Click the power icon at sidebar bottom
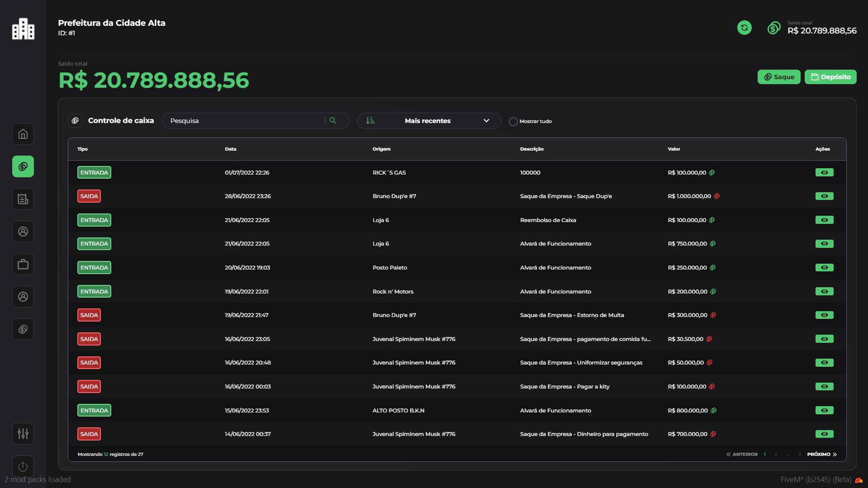 click(x=23, y=466)
